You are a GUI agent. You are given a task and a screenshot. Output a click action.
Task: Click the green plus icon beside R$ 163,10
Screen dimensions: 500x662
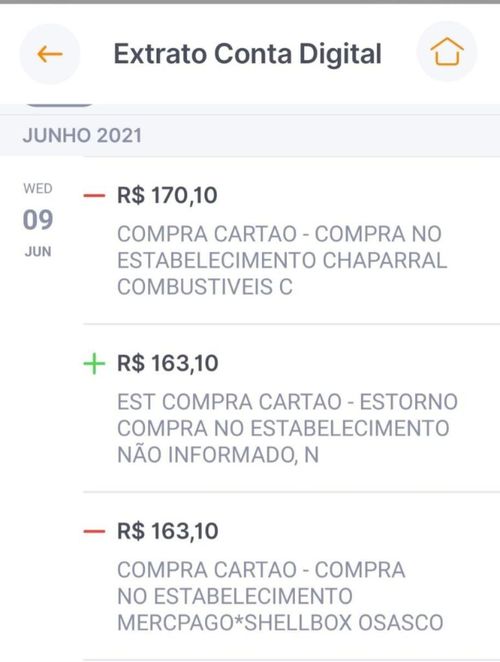pyautogui.click(x=94, y=364)
